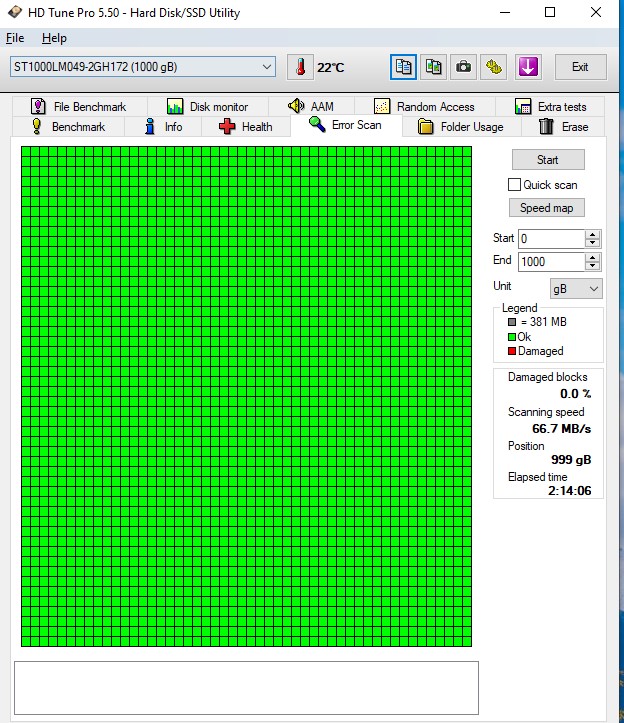
Task: Click the '= 381 MB' legend text
Action: (544, 322)
